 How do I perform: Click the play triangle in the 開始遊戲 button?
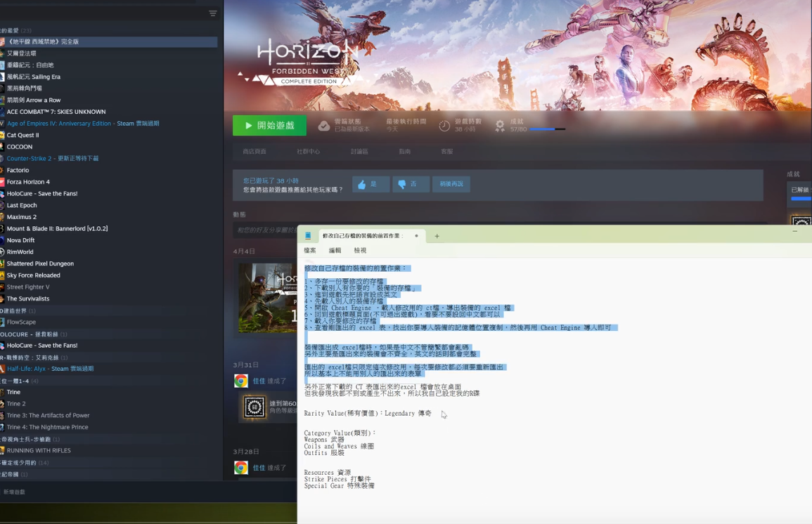(249, 126)
